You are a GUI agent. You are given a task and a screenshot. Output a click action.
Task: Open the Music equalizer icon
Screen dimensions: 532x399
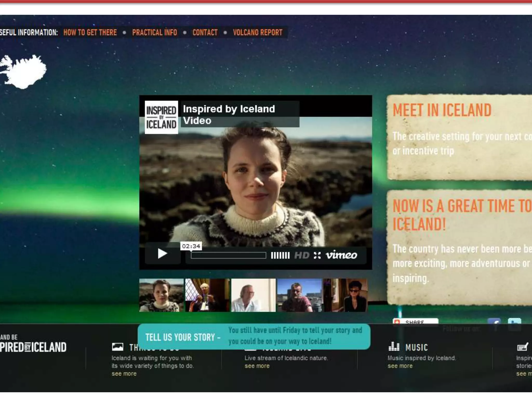coord(394,347)
